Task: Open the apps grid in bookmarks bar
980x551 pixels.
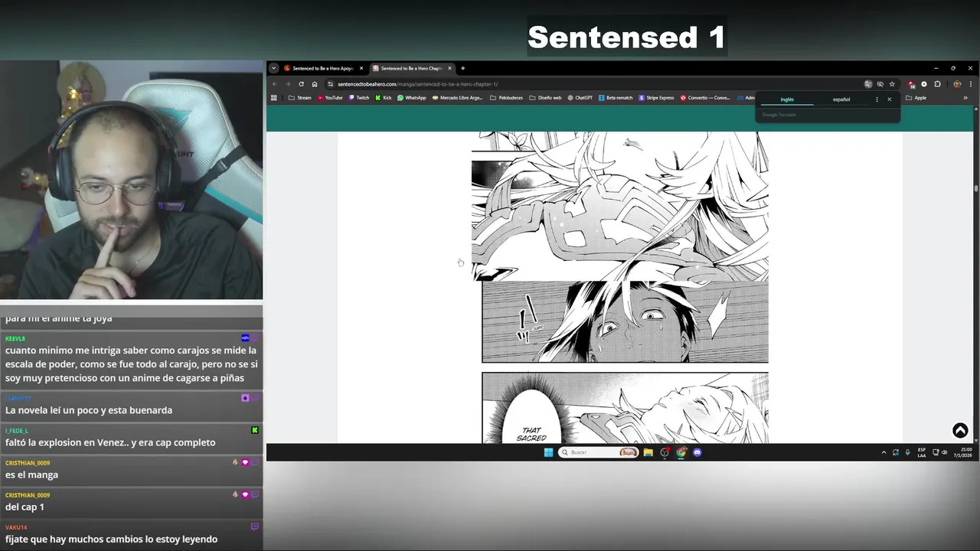Action: point(273,98)
